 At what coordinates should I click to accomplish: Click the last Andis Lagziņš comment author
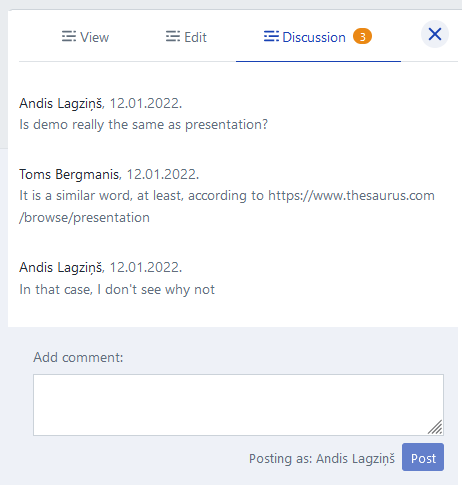pyautogui.click(x=61, y=267)
